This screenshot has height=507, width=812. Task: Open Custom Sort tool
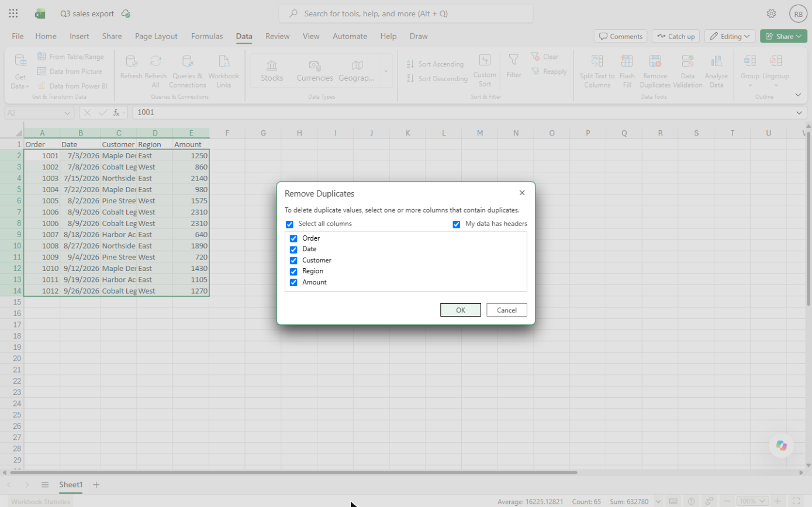(485, 71)
